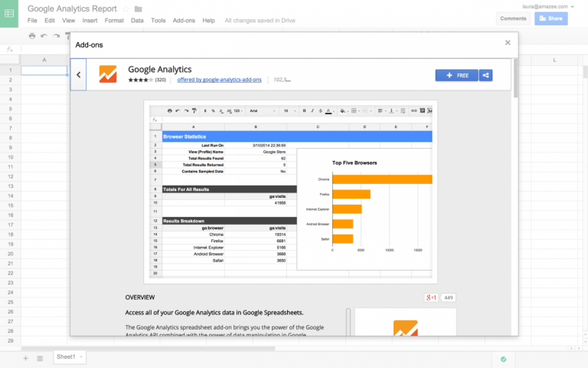Image resolution: width=588 pixels, height=368 pixels.
Task: Open the Help menu
Action: coord(208,21)
